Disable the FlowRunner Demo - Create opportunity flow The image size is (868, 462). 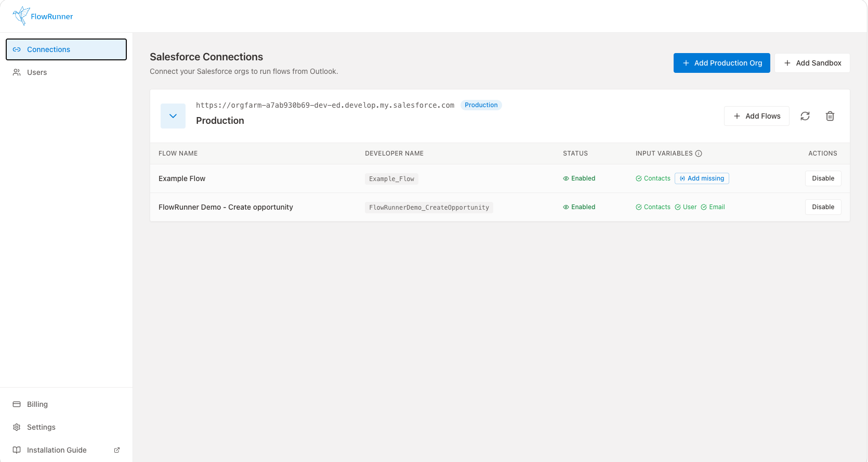pos(823,207)
